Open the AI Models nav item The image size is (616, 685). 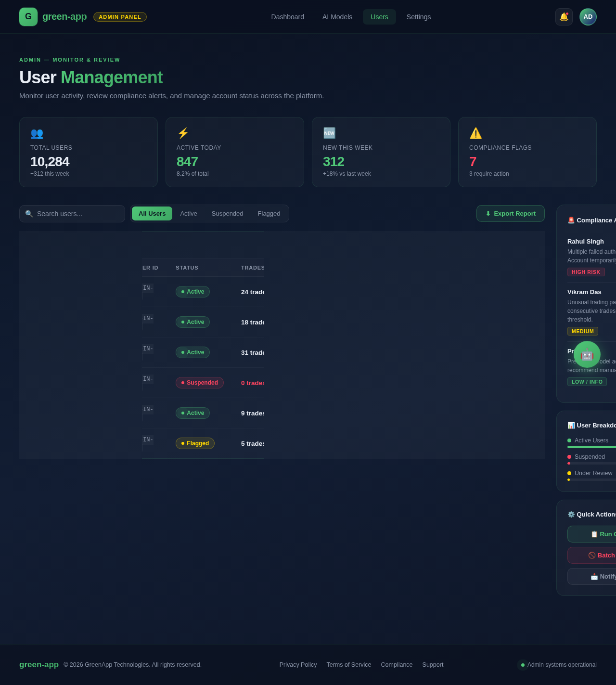337,17
